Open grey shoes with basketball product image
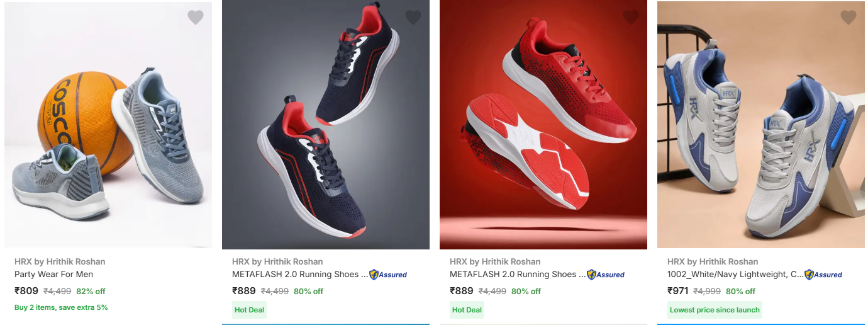 pos(108,125)
